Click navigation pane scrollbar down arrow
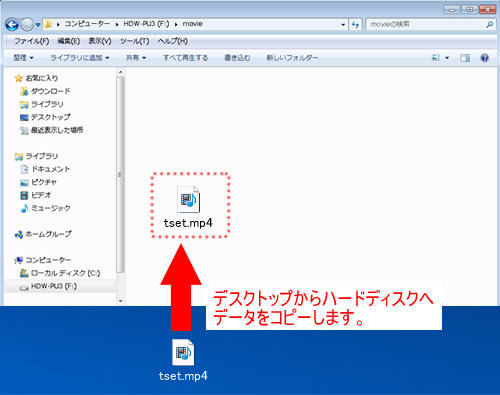Screen dimensions: 500x395 (121, 301)
